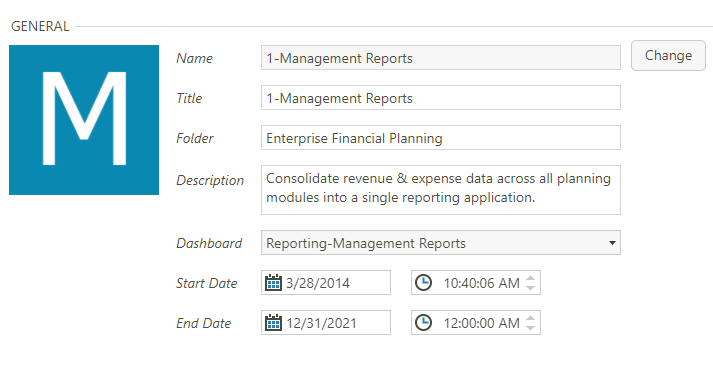Increase End Date time with up arrow
This screenshot has width=713, height=368.
[x=530, y=318]
